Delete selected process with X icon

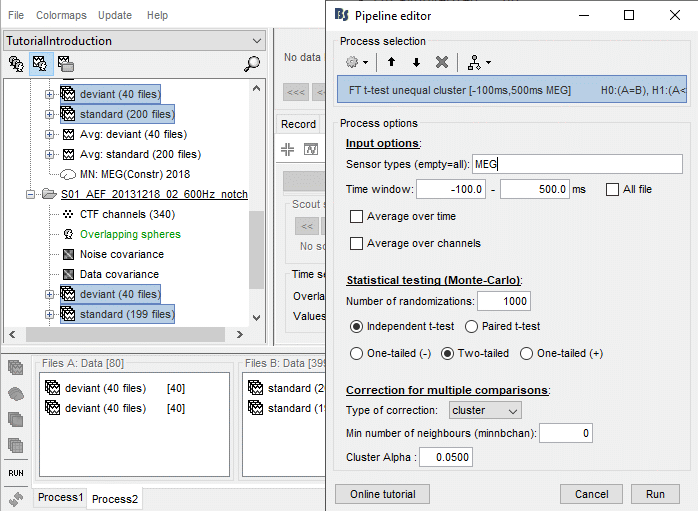[x=442, y=62]
